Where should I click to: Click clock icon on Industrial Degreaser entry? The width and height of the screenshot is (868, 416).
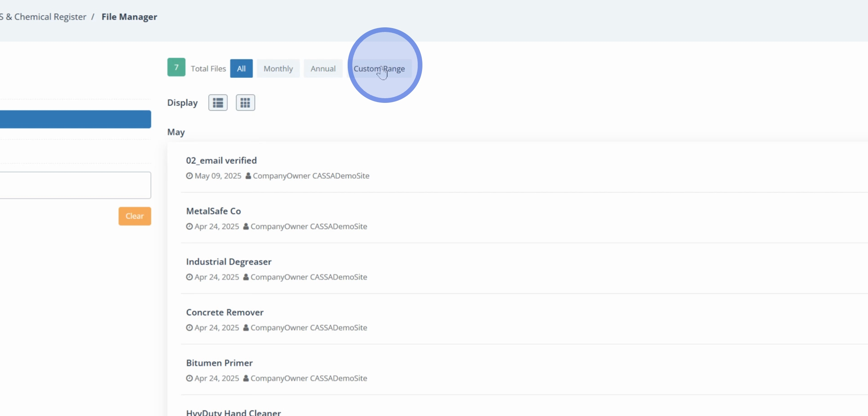189,277
